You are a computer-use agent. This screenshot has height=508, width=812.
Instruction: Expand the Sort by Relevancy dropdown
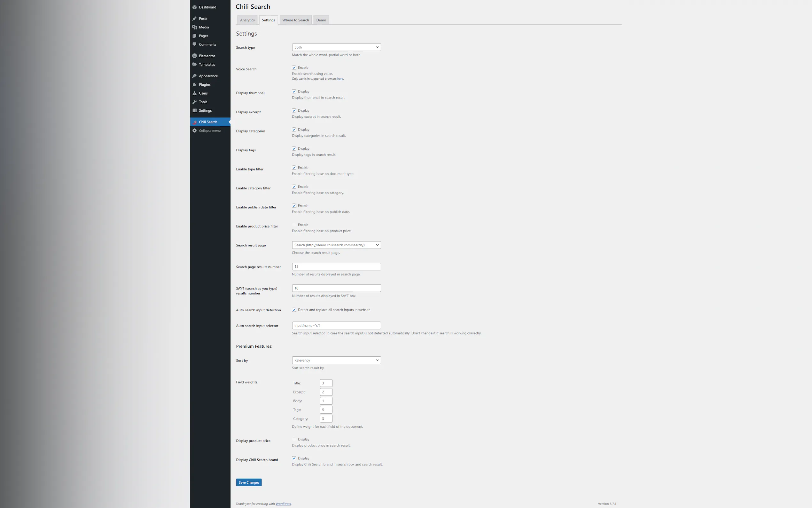(x=336, y=360)
